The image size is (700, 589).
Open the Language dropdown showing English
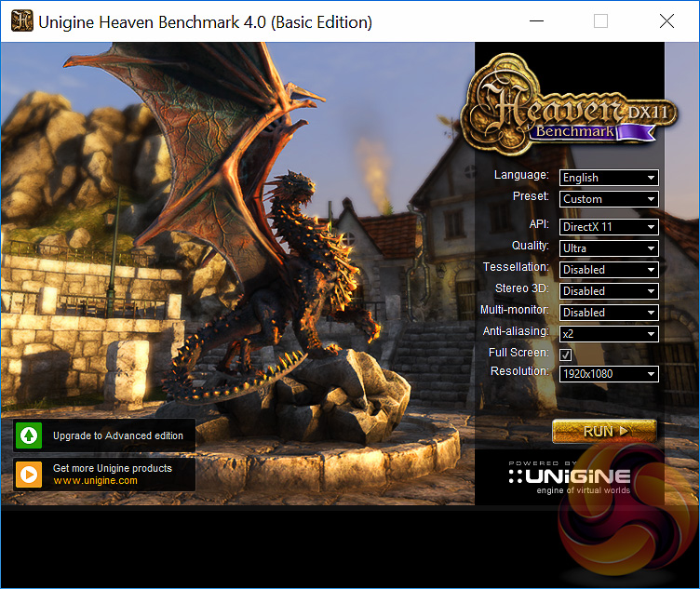609,178
